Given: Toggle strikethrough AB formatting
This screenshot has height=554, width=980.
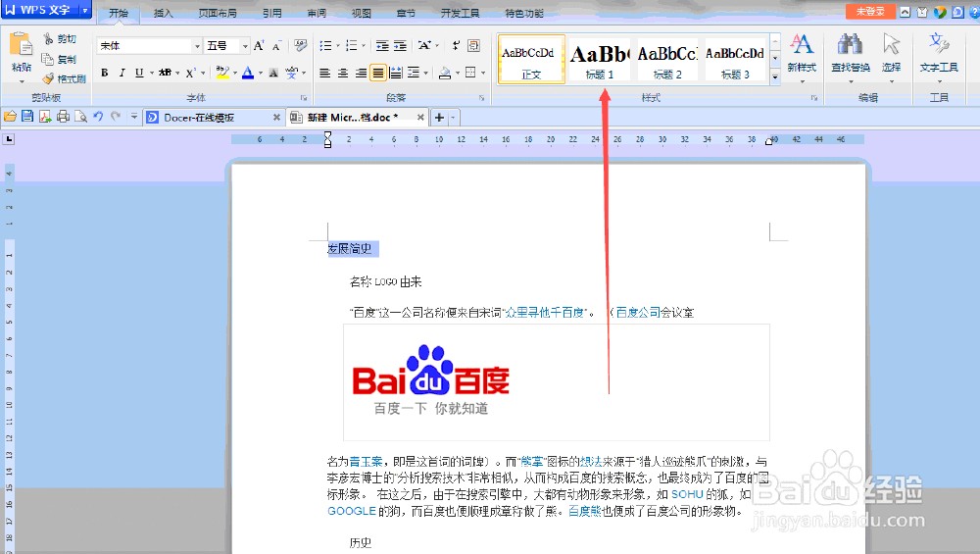Looking at the screenshot, I should pos(165,73).
